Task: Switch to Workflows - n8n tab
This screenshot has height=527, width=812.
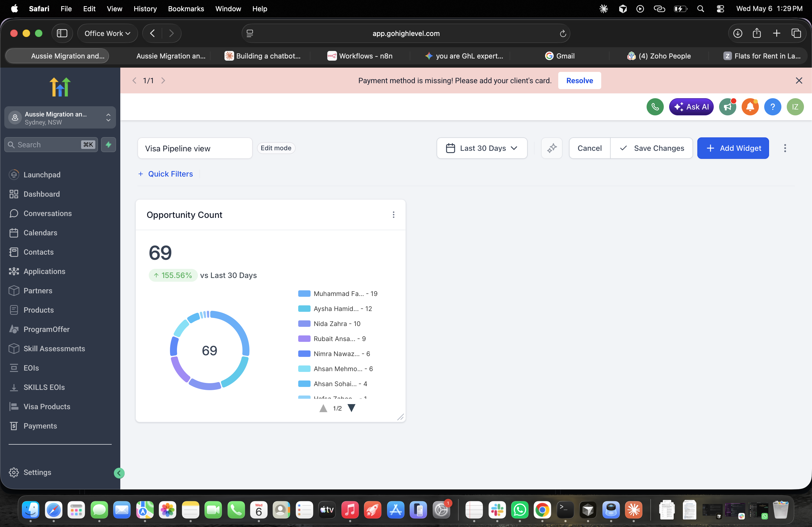Action: (360, 56)
